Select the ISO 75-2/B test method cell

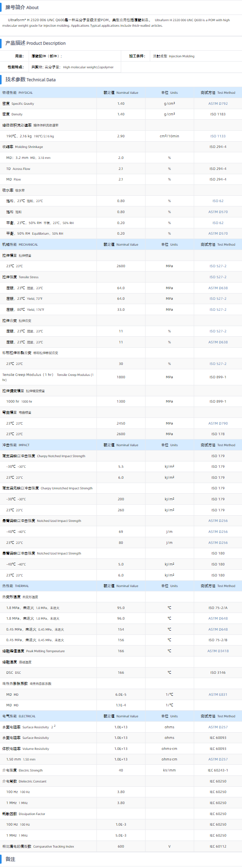click(218, 640)
